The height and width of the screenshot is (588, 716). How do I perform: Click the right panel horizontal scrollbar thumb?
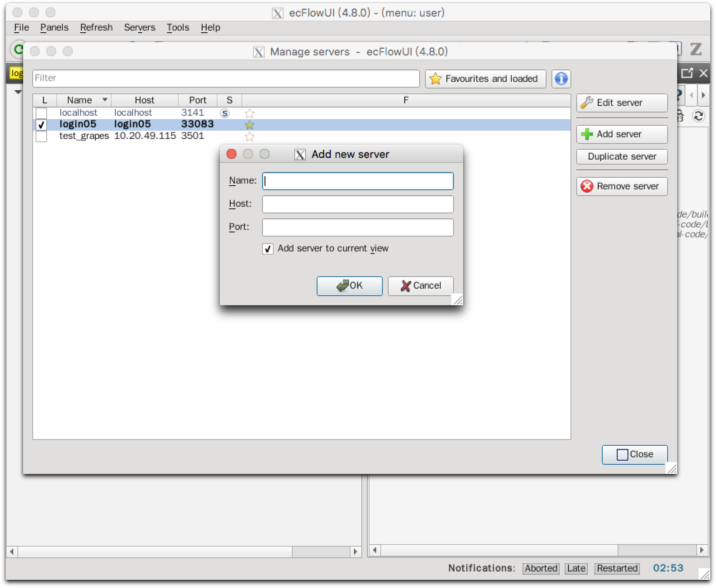pos(499,550)
